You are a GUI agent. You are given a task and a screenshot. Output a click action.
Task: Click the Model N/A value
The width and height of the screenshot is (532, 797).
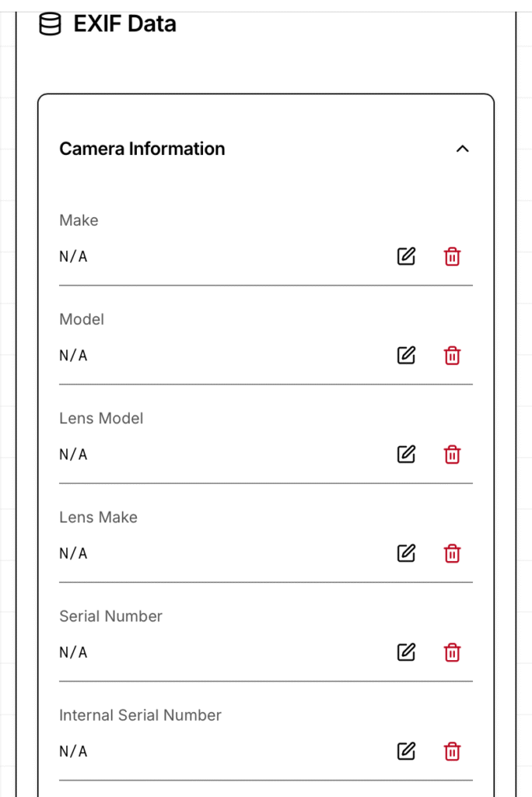tap(73, 355)
